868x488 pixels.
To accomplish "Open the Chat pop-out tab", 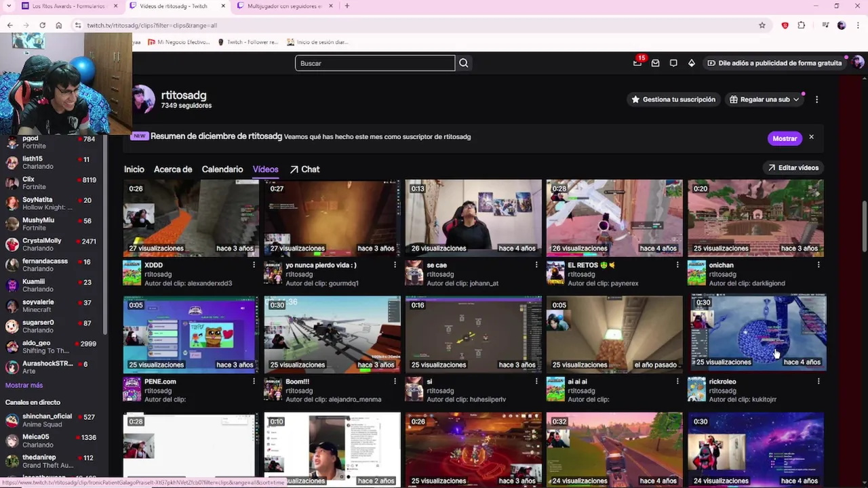I will tap(304, 169).
